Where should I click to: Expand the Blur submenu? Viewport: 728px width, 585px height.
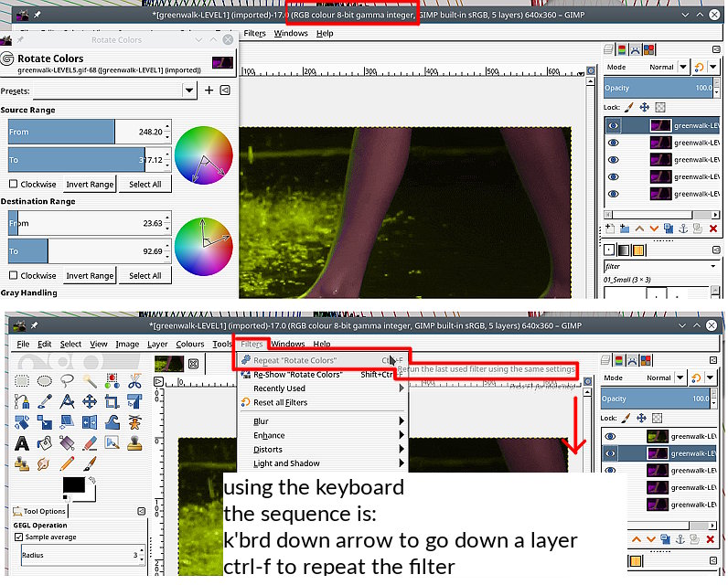[x=320, y=421]
